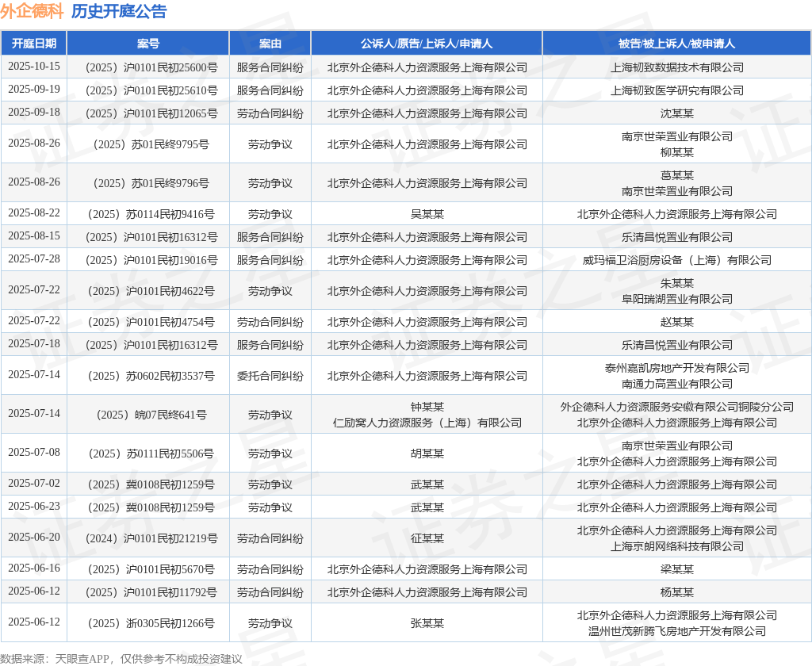812x666 pixels.
Task: Select the date 2025-09-18
Action: (x=33, y=113)
